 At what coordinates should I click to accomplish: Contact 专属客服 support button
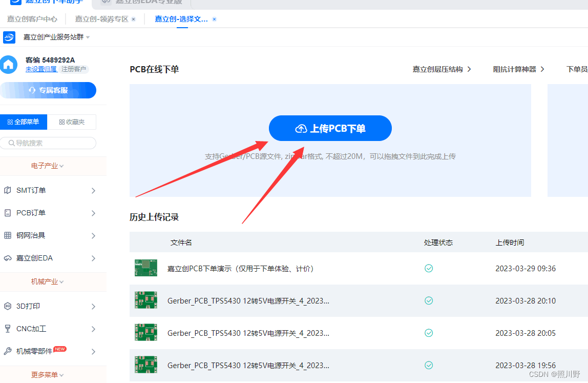click(x=48, y=90)
